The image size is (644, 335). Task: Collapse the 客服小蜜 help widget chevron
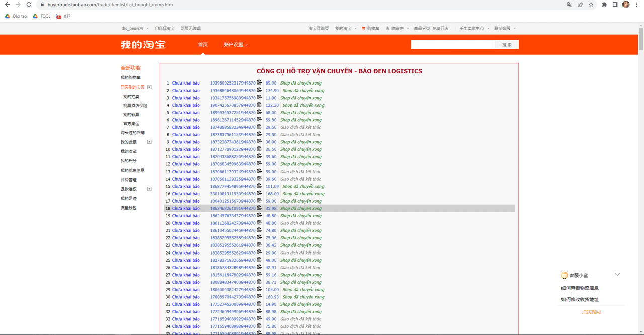[x=617, y=275]
